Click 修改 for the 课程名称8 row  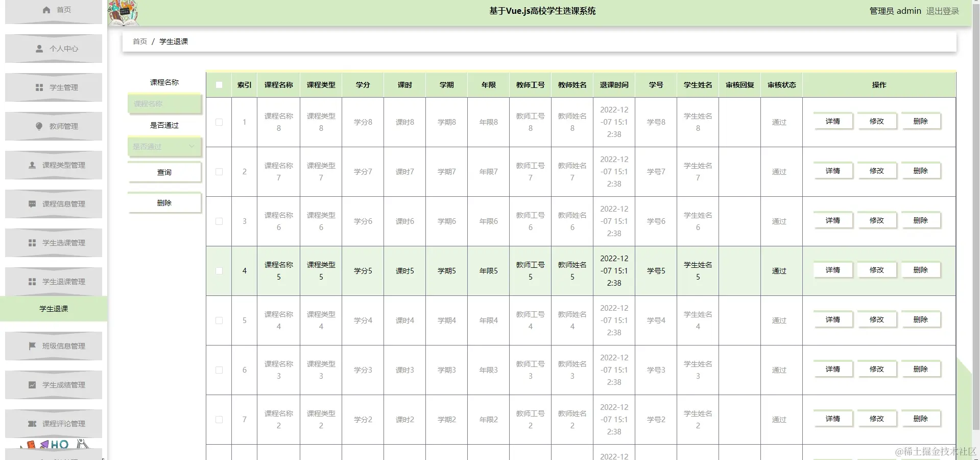[877, 121]
